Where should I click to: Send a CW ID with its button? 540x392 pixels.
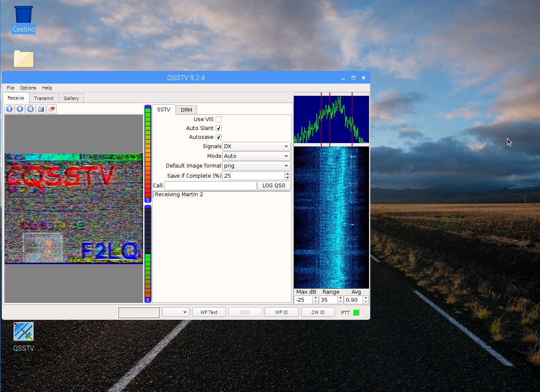[x=317, y=312]
